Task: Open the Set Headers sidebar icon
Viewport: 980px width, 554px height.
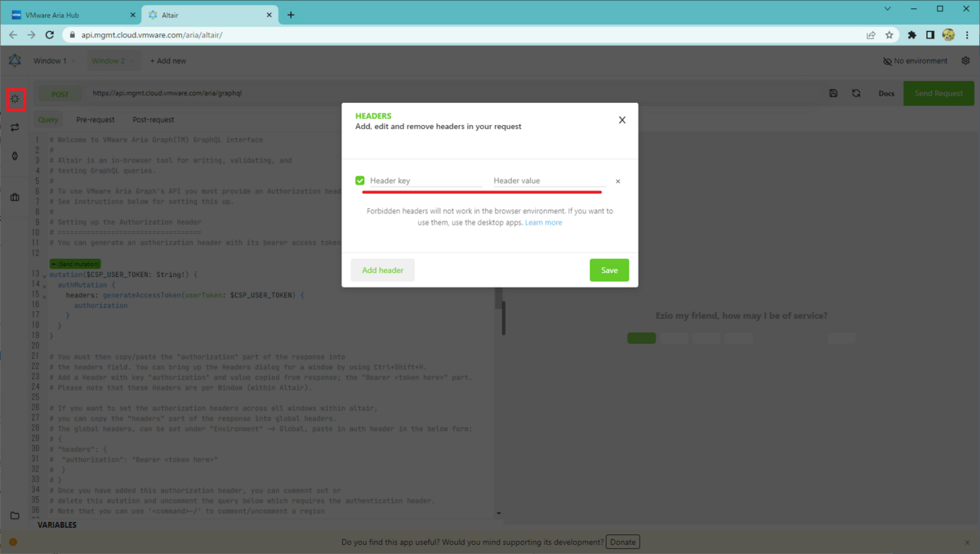Action: [x=15, y=99]
